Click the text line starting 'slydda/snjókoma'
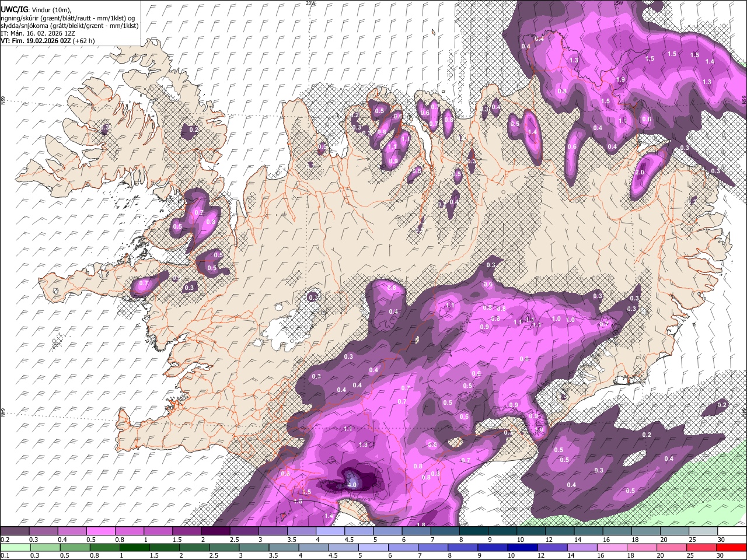The height and width of the screenshot is (560, 747). point(69,26)
